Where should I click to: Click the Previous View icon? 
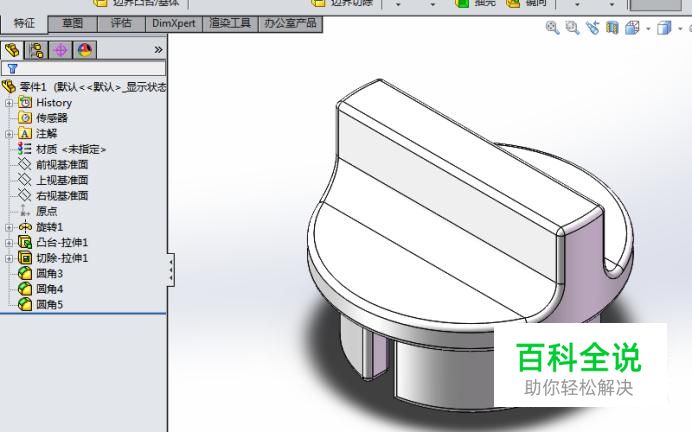coord(592,28)
